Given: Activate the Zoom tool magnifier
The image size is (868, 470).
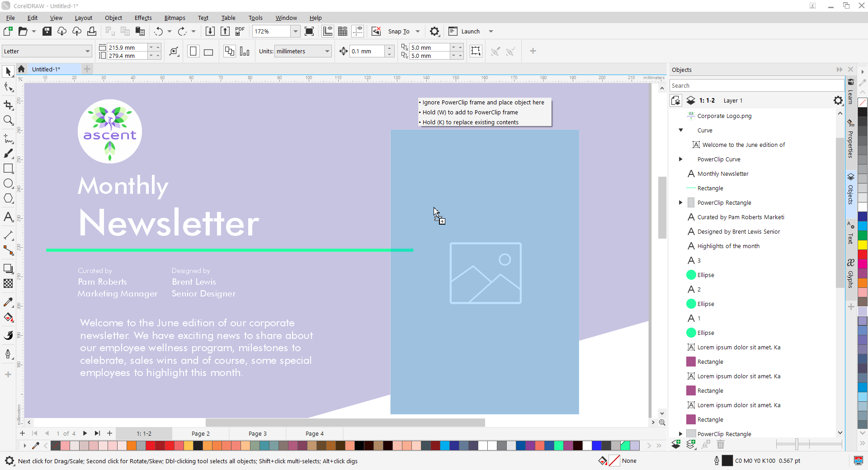Looking at the screenshot, I should (8, 120).
